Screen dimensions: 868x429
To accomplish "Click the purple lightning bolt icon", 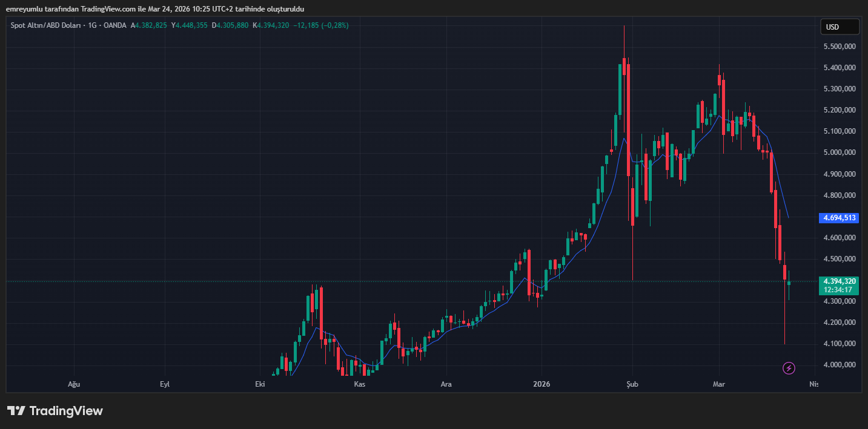I will (789, 368).
